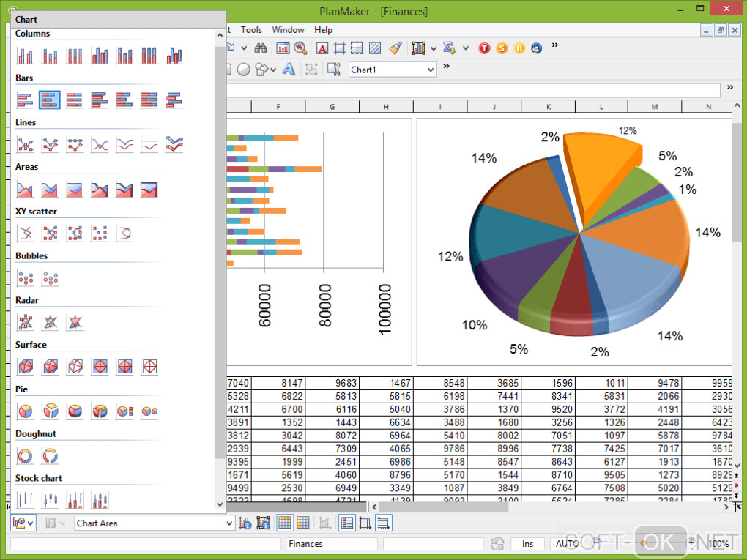Click the zoom slider handle in the status bar
Image resolution: width=747 pixels, height=560 pixels.
(643, 543)
